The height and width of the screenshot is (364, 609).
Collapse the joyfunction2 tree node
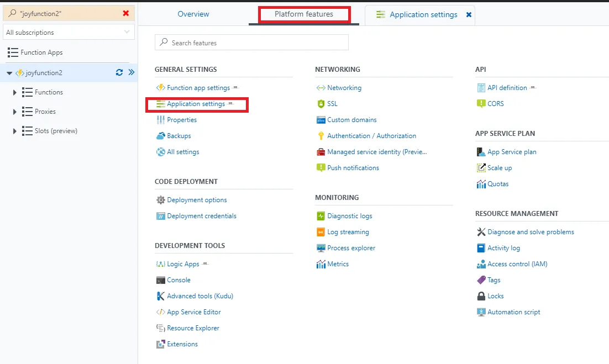click(x=9, y=73)
